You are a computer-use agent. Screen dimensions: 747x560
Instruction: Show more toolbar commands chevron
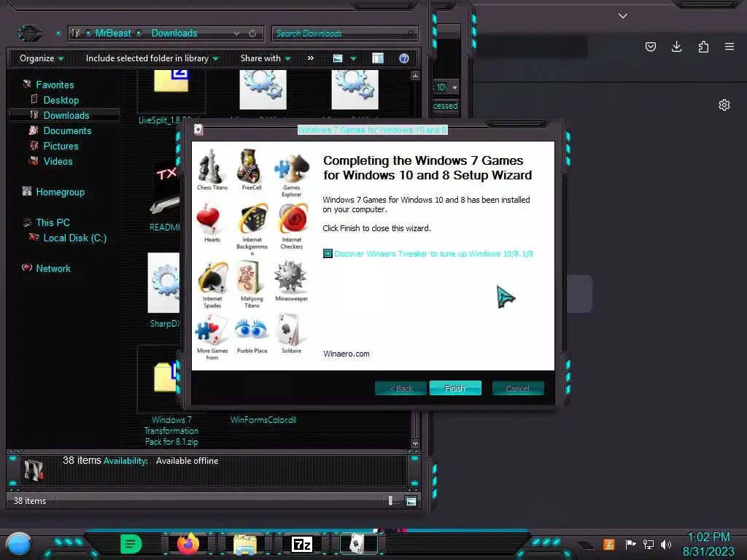pyautogui.click(x=311, y=58)
